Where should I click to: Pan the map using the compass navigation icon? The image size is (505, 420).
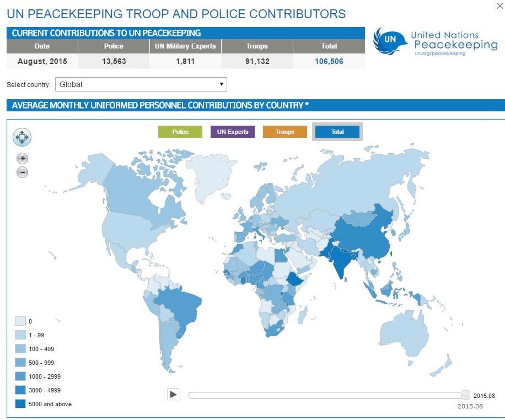coord(22,138)
